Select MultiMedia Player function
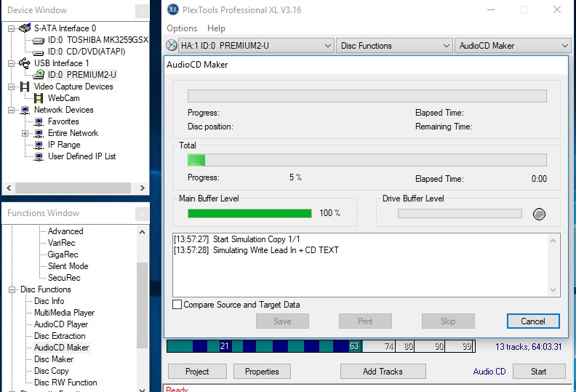The height and width of the screenshot is (392, 576). (x=64, y=313)
